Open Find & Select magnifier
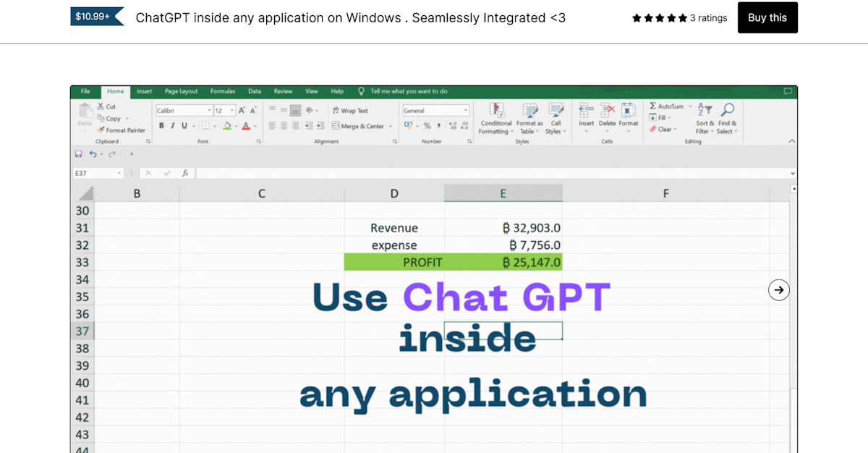The image size is (868, 453). click(727, 118)
